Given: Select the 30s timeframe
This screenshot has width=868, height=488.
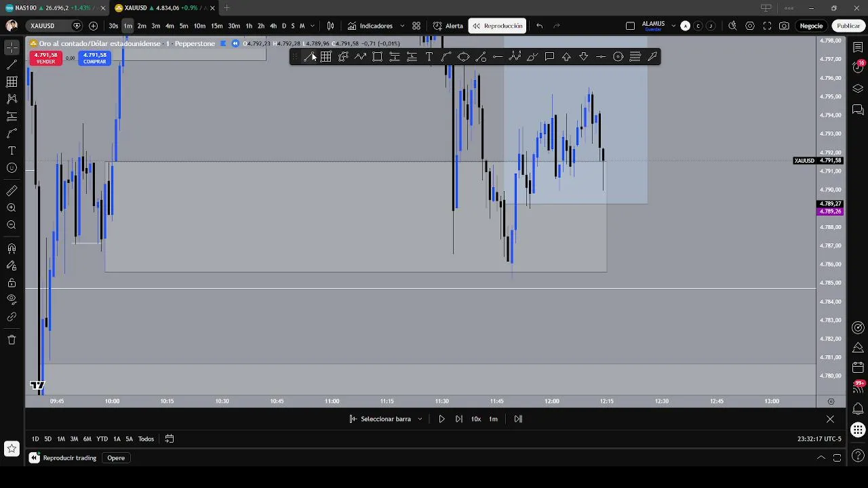Looking at the screenshot, I should pyautogui.click(x=113, y=26).
